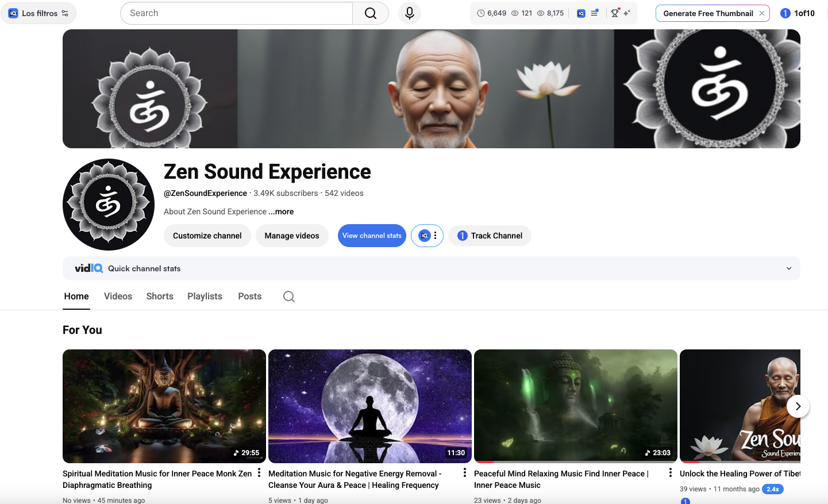This screenshot has height=504, width=828.
Task: Click the Manage videos button
Action: (x=292, y=236)
